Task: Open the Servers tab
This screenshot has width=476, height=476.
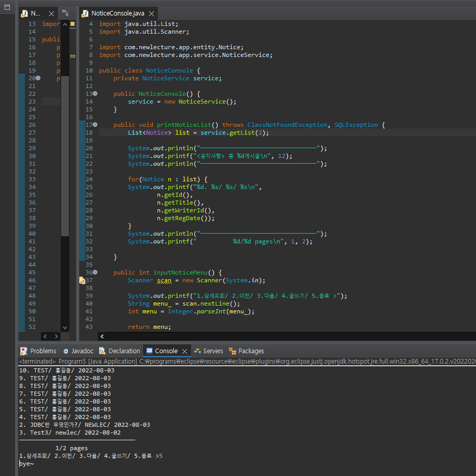Action: click(x=212, y=351)
